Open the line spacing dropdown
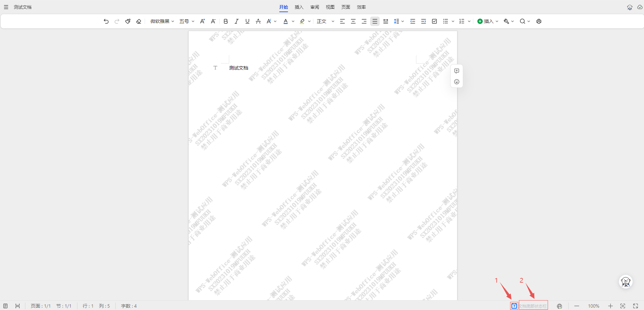 click(x=399, y=21)
